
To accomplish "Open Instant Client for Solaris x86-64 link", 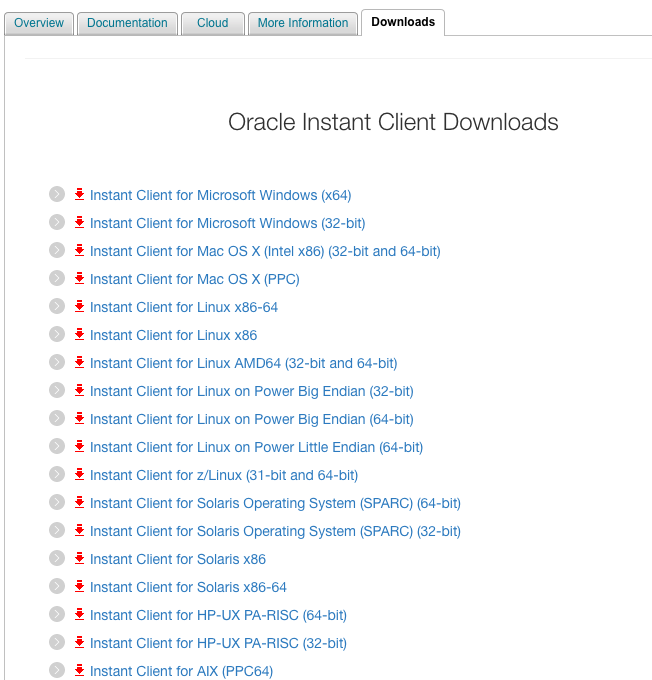I will click(188, 587).
